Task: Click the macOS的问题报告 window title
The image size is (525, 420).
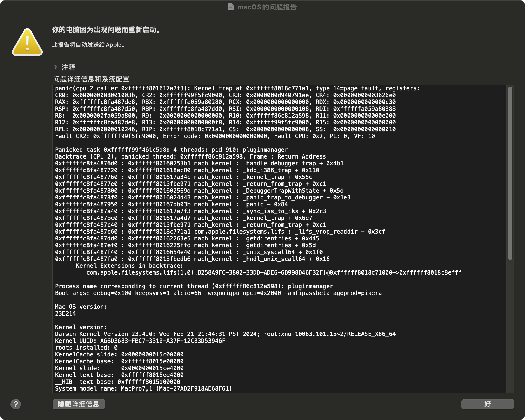Action: [267, 7]
